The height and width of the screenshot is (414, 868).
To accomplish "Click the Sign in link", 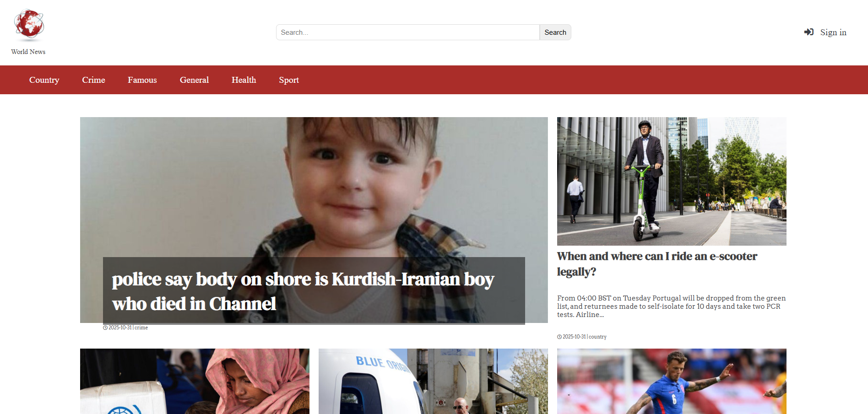I will click(x=833, y=32).
